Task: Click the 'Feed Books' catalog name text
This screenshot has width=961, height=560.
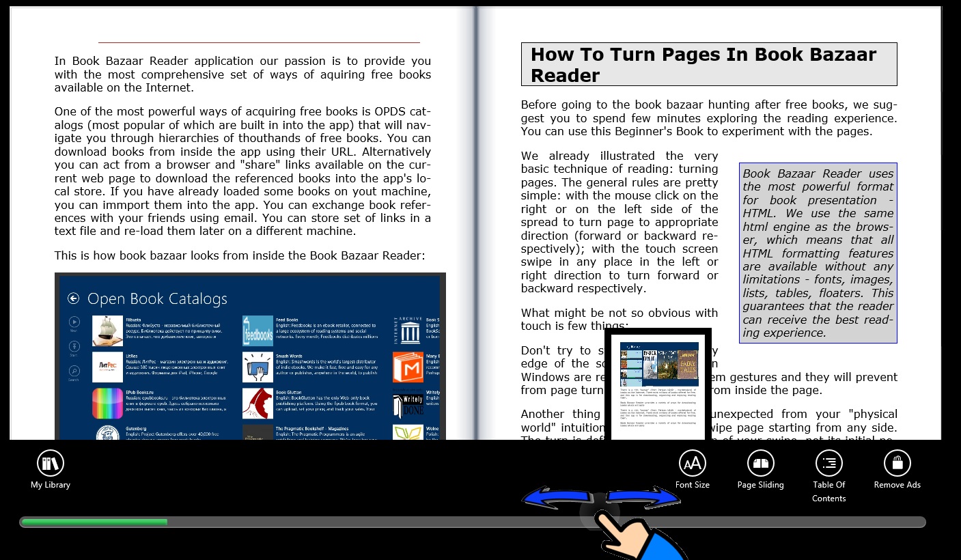Action: [x=287, y=320]
